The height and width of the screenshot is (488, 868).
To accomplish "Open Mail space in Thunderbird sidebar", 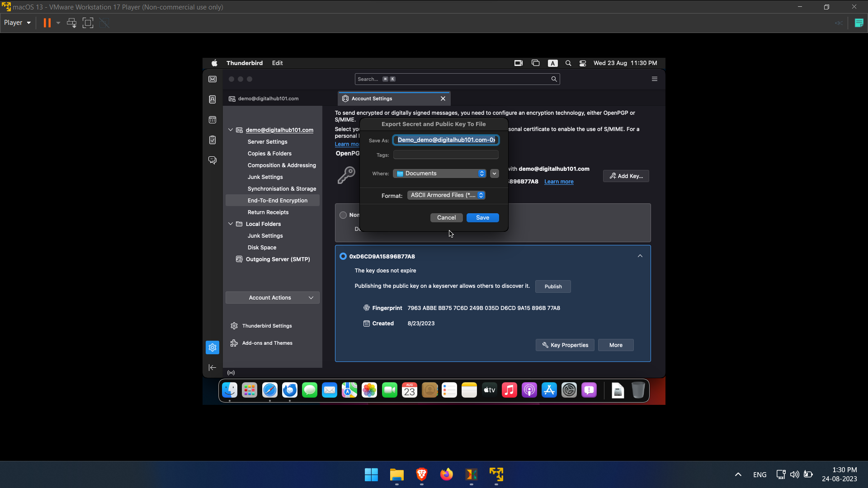I will pos(212,79).
